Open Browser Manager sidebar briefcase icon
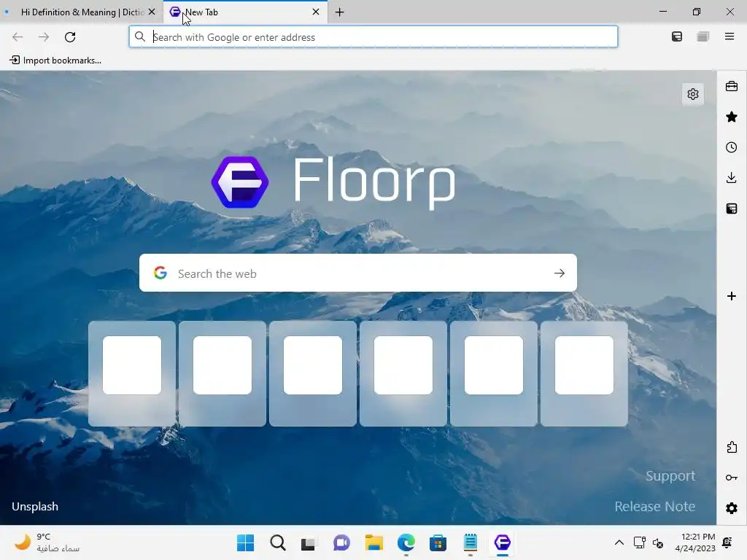The width and height of the screenshot is (747, 560). point(731,86)
